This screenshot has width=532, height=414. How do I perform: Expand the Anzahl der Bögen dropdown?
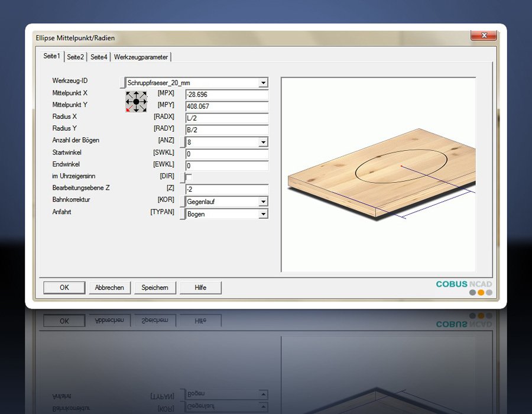(263, 143)
